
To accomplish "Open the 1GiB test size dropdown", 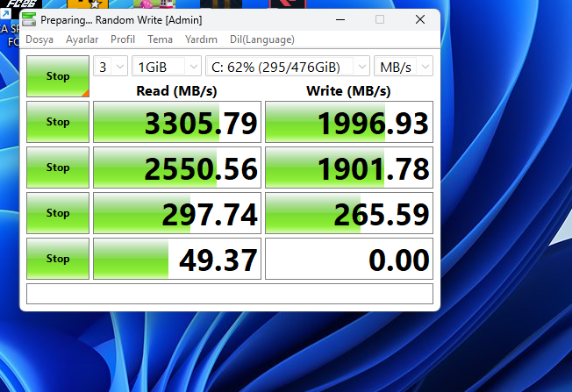I will [167, 66].
